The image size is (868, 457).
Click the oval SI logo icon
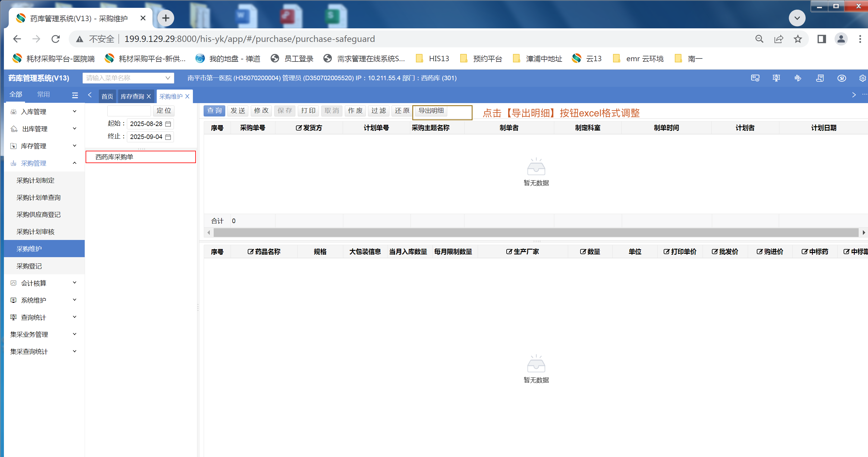[841, 78]
